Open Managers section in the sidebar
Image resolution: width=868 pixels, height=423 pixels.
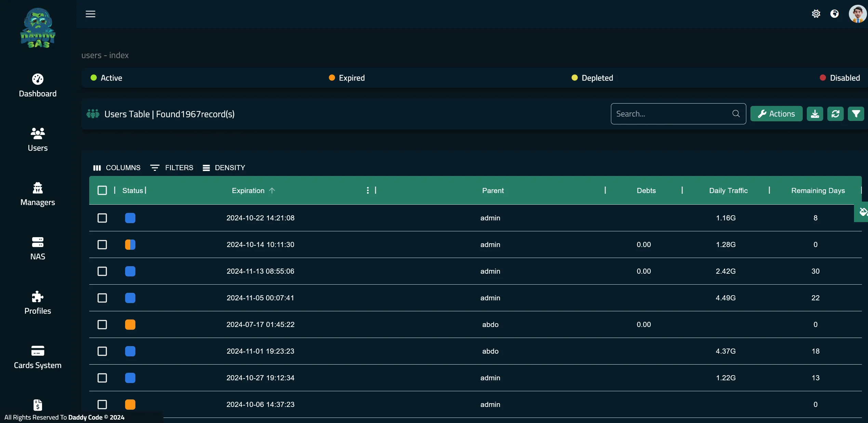coord(38,194)
